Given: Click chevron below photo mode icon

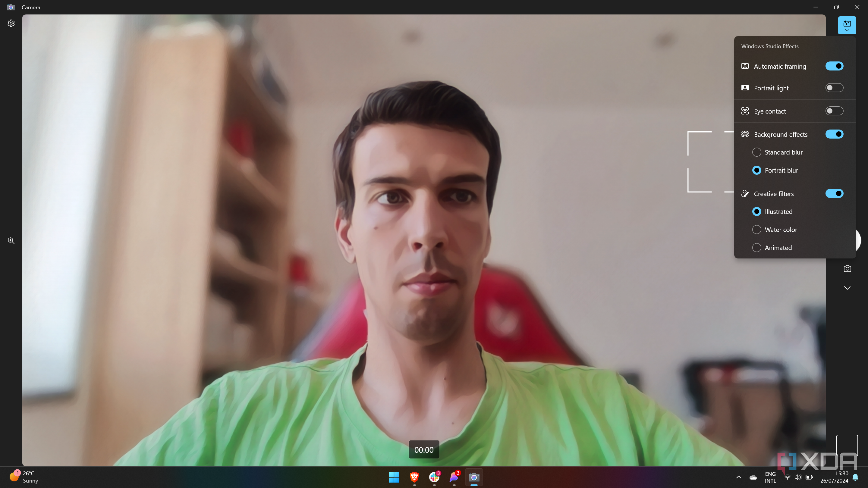Looking at the screenshot, I should tap(847, 288).
